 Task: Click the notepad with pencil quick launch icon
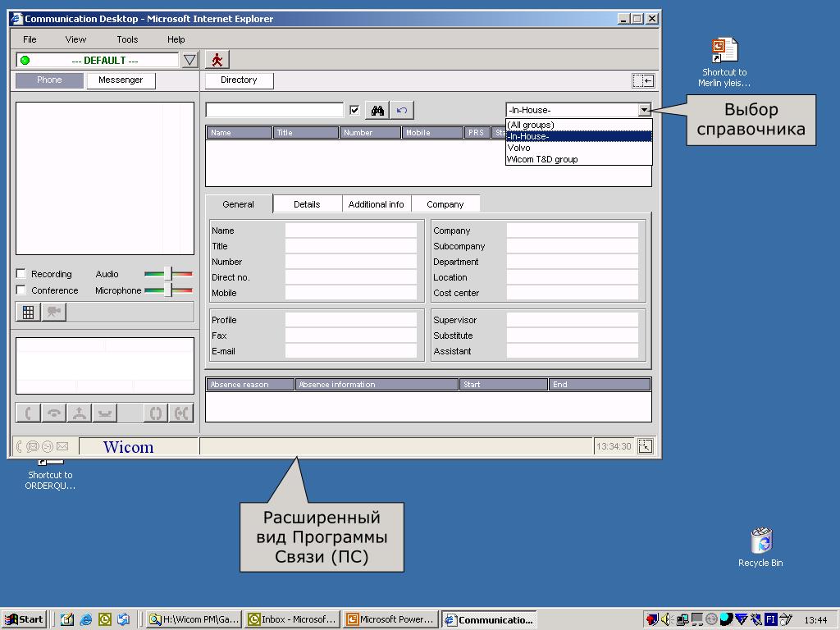[67, 620]
